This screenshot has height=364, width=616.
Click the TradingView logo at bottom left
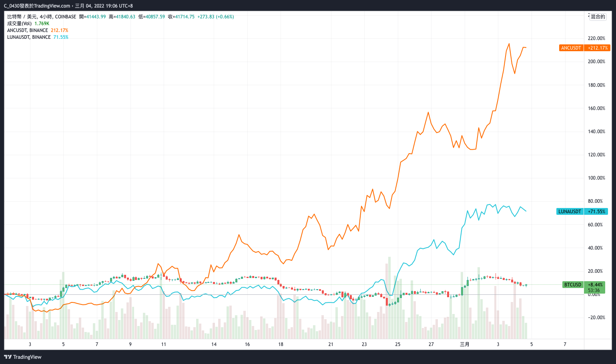(x=23, y=357)
